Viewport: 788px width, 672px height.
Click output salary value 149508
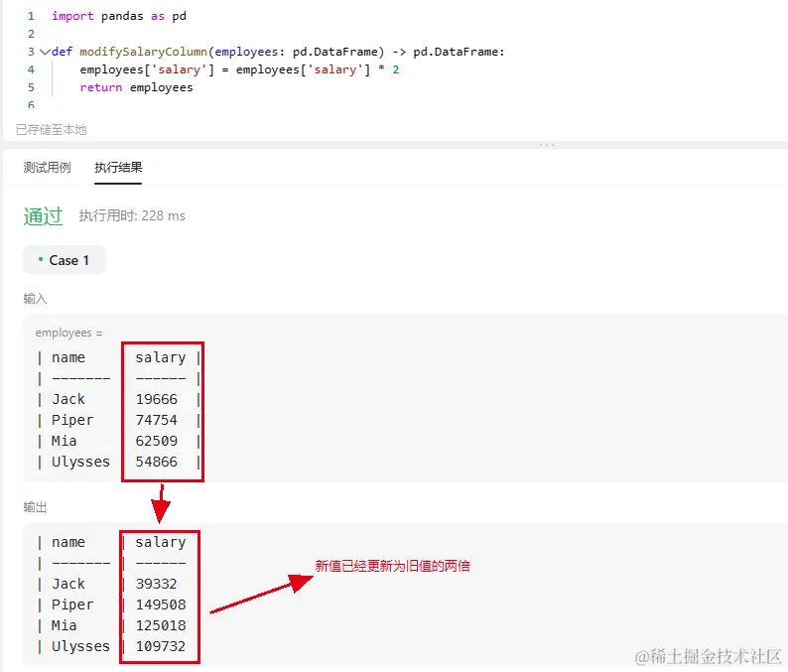coord(161,605)
